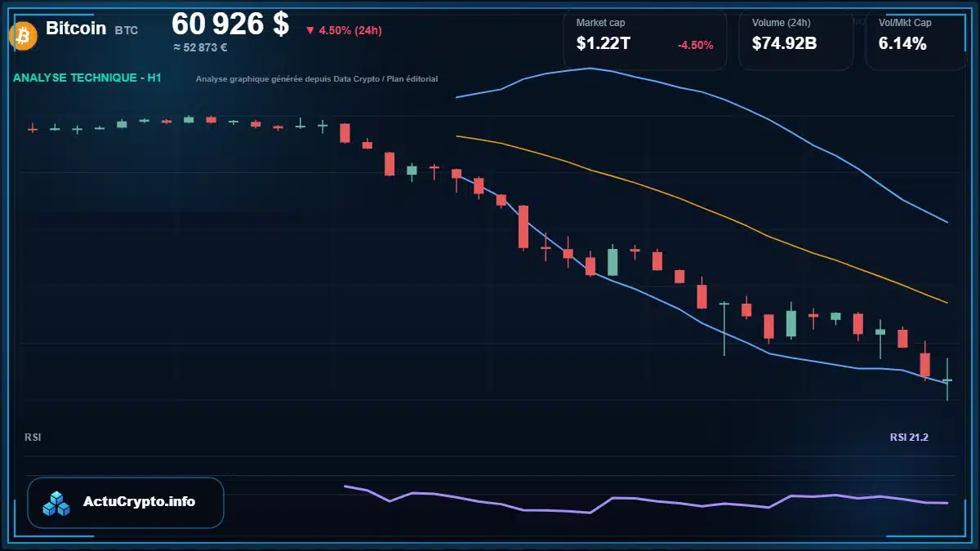Screen dimensions: 980x551
Task: Click the -4.50% market cap change
Action: tap(695, 45)
